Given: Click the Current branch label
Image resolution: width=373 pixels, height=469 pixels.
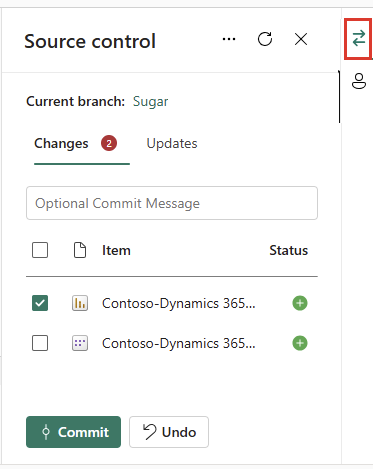Looking at the screenshot, I should pyautogui.click(x=76, y=101).
